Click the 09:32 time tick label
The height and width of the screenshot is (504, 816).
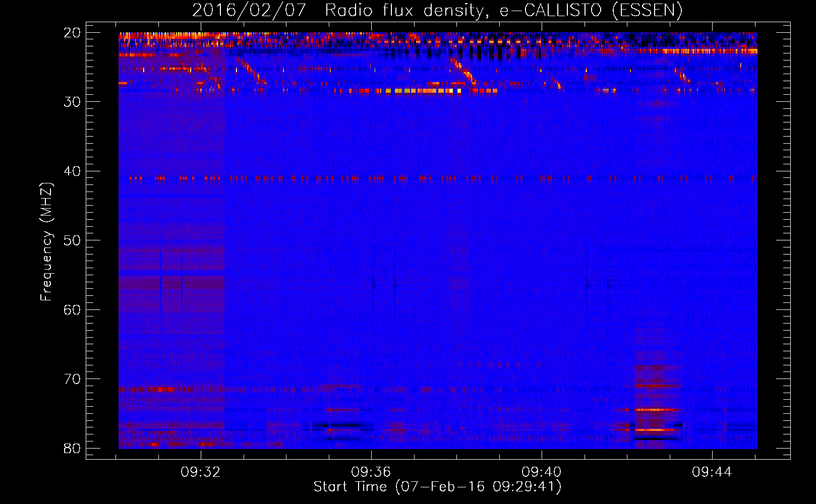tap(201, 472)
